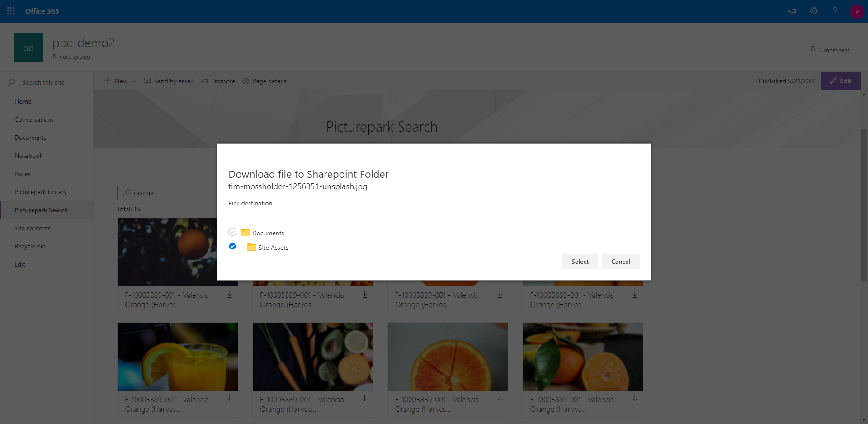Open Pages in left navigation
This screenshot has width=868, height=424.
pyautogui.click(x=23, y=174)
